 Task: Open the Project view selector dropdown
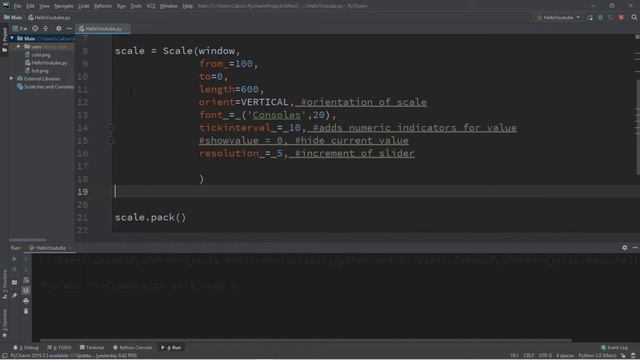pos(20,29)
